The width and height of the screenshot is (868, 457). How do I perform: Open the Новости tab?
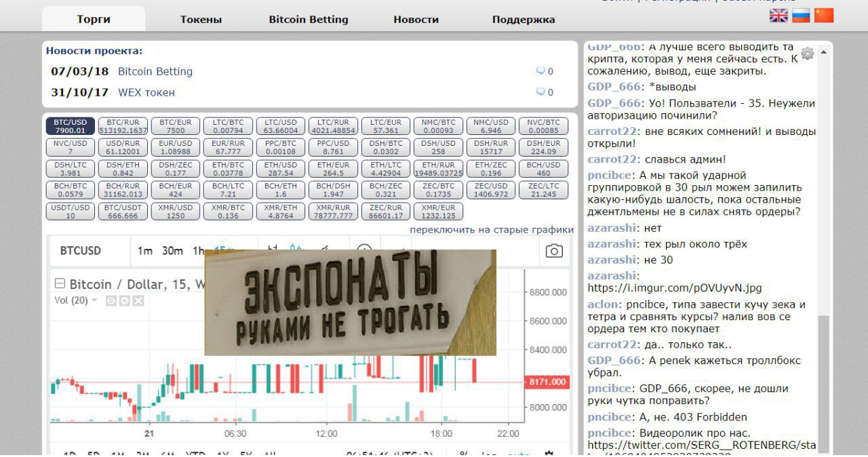click(416, 20)
